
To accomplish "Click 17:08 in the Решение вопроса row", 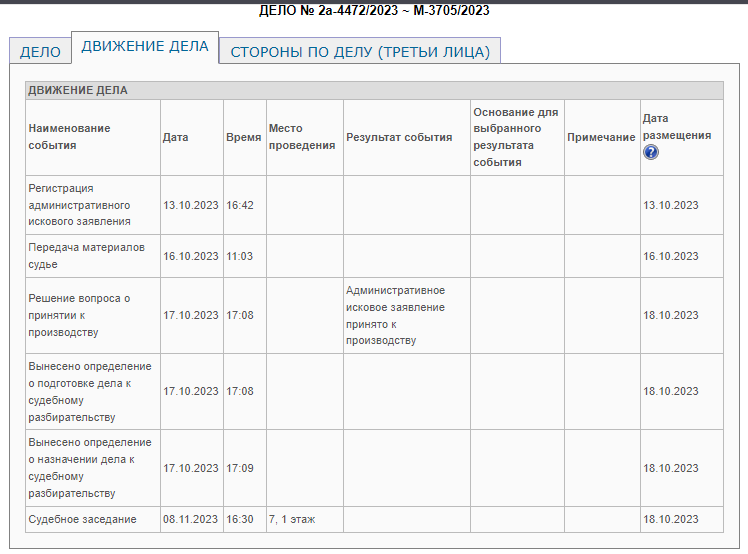I will tap(239, 315).
